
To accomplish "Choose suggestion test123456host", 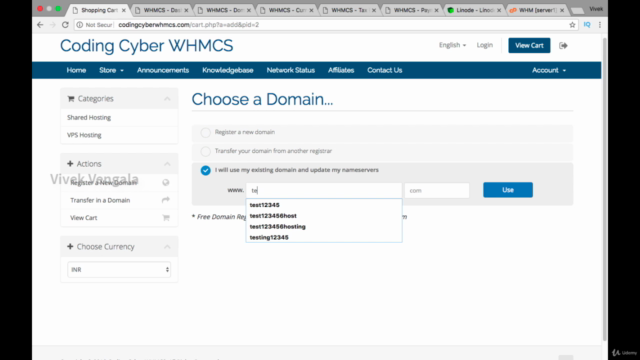I will (273, 216).
